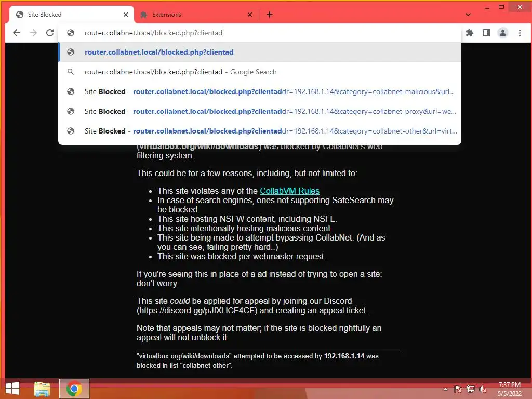Viewport: 532px width, 399px height.
Task: Click the muted volume tray icon
Action: click(483, 389)
